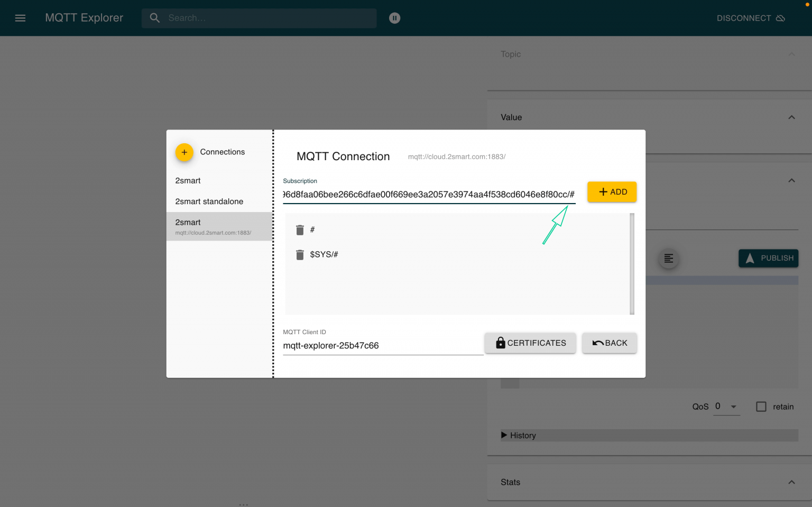Collapse the panel below the Value section
Screen dimensions: 812x507
coord(791,180)
